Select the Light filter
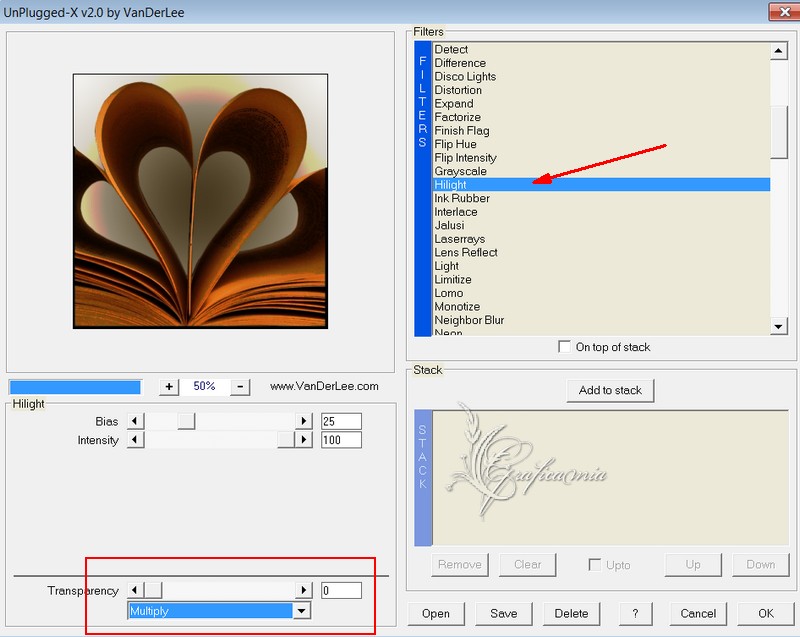 pyautogui.click(x=601, y=266)
